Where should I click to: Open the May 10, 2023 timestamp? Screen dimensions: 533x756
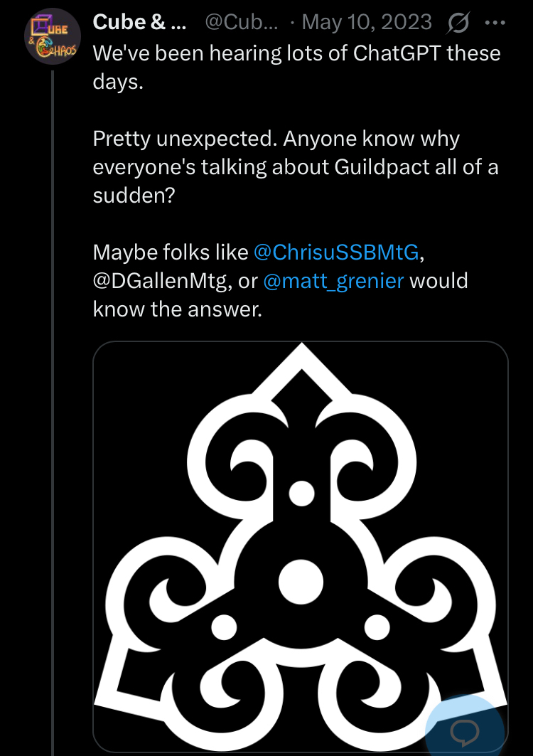point(367,23)
